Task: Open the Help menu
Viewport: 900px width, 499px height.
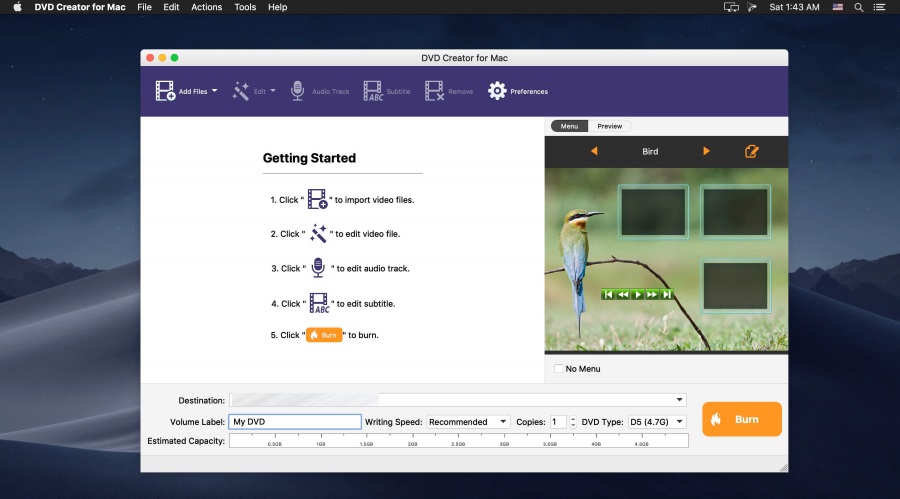Action: coord(277,7)
